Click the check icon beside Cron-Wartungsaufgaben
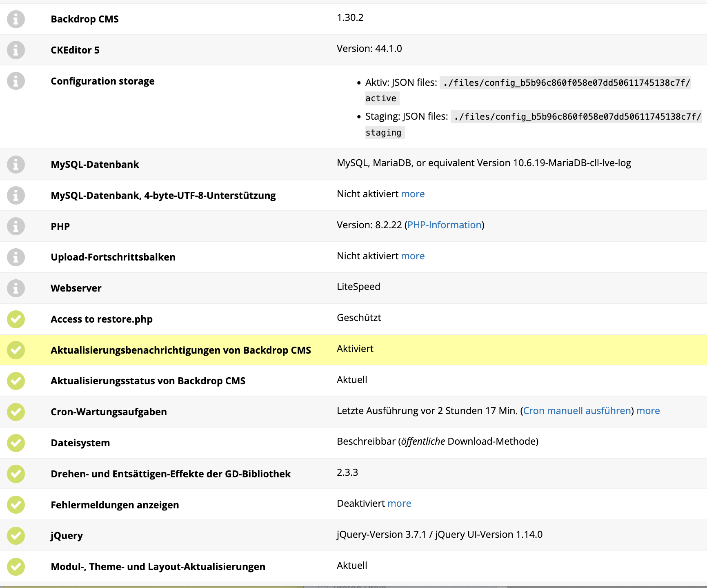The image size is (707, 588). [x=16, y=412]
